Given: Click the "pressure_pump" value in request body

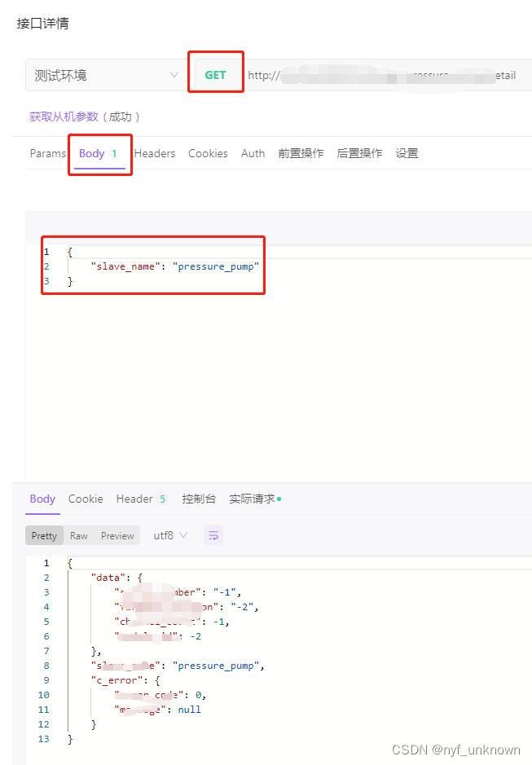Looking at the screenshot, I should click(216, 266).
